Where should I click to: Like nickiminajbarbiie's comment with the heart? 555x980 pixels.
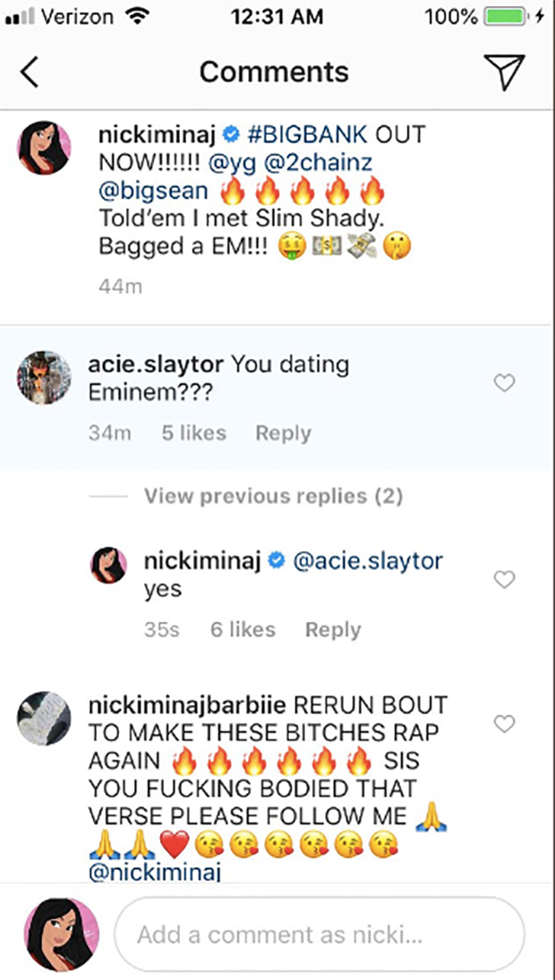click(x=505, y=723)
